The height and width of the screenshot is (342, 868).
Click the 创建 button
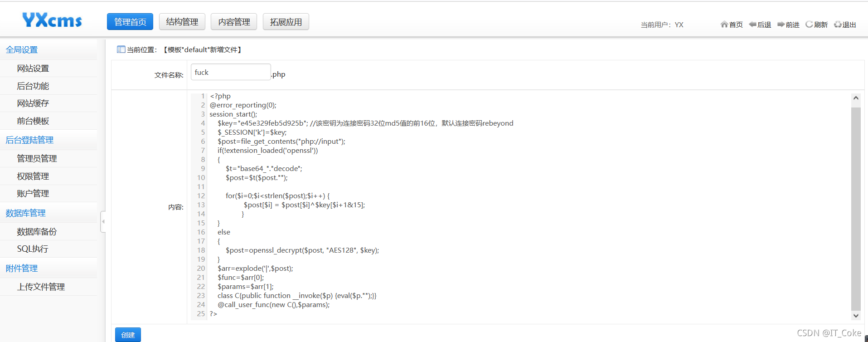pos(128,335)
